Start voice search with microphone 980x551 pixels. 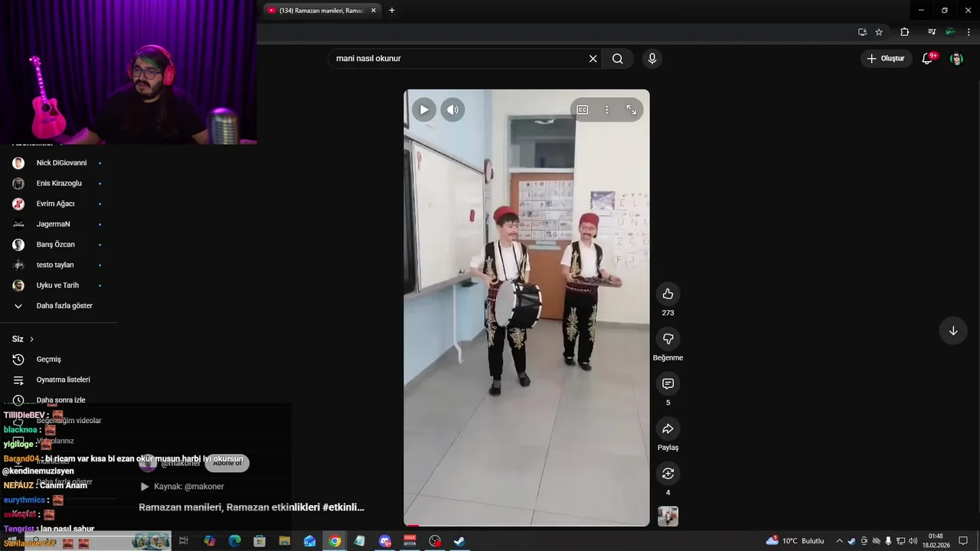652,59
